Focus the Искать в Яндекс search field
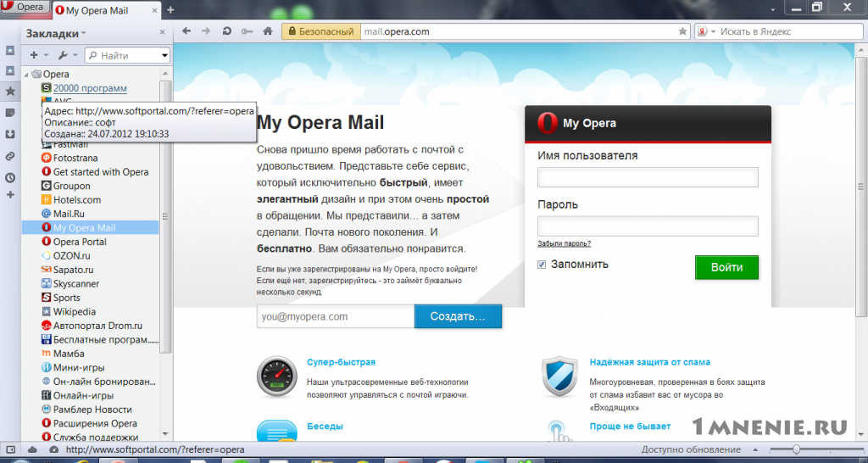 [x=792, y=31]
